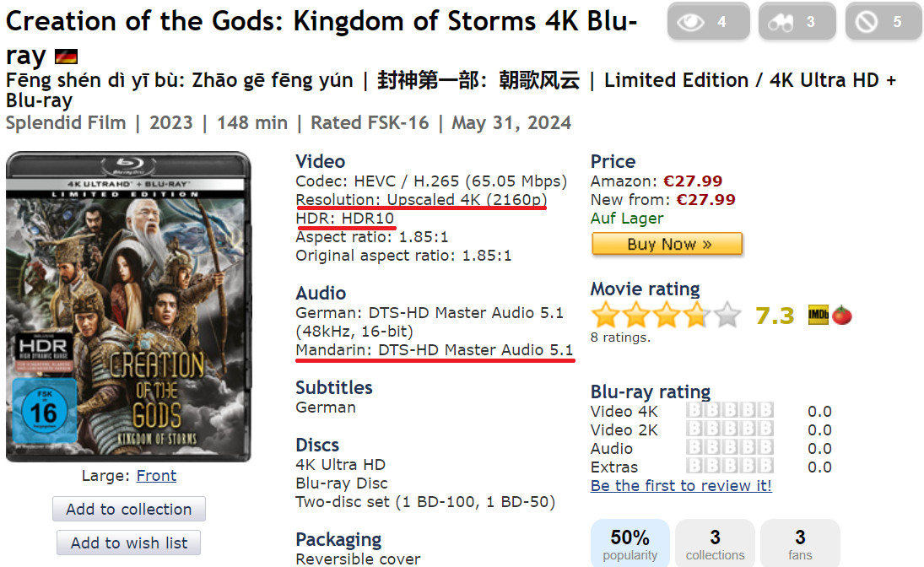Image resolution: width=924 pixels, height=567 pixels.
Task: Click the first gold movie rating star
Action: tap(606, 314)
